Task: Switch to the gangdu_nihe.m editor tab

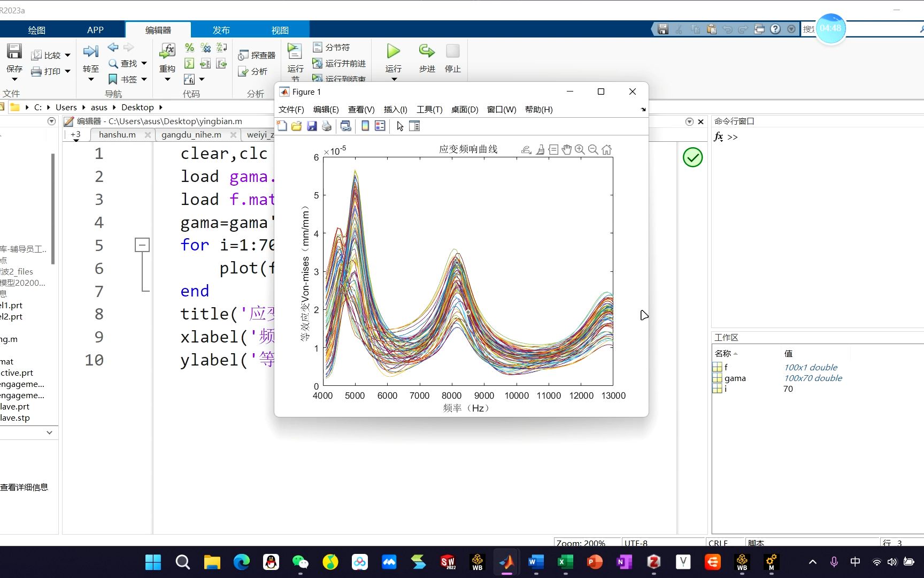Action: (191, 134)
